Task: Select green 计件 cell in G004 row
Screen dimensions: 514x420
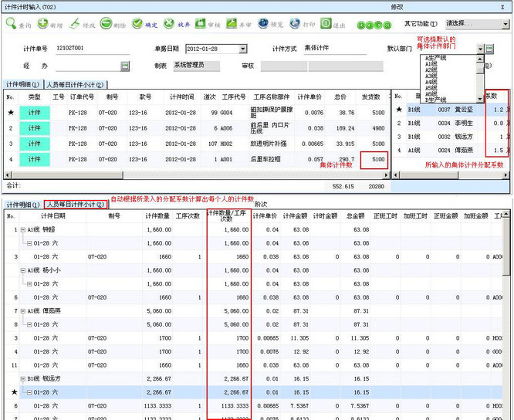Action: coord(35,113)
